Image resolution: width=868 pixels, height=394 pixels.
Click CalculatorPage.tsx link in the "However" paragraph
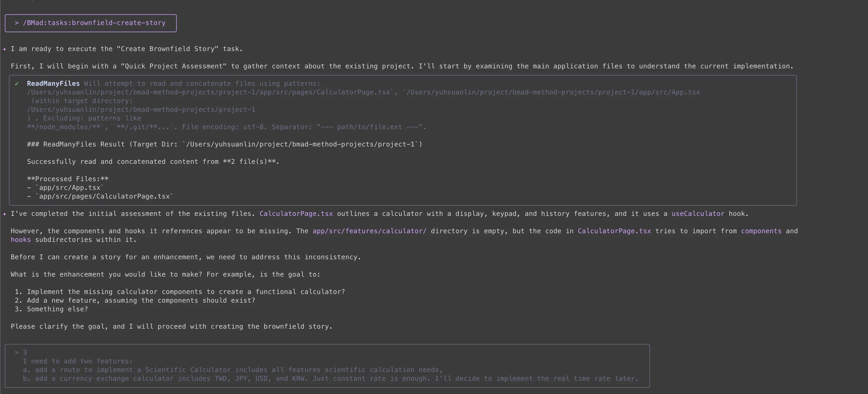(614, 231)
